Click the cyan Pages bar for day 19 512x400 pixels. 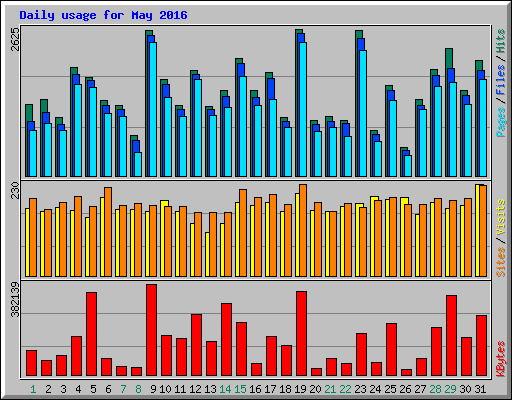click(303, 109)
